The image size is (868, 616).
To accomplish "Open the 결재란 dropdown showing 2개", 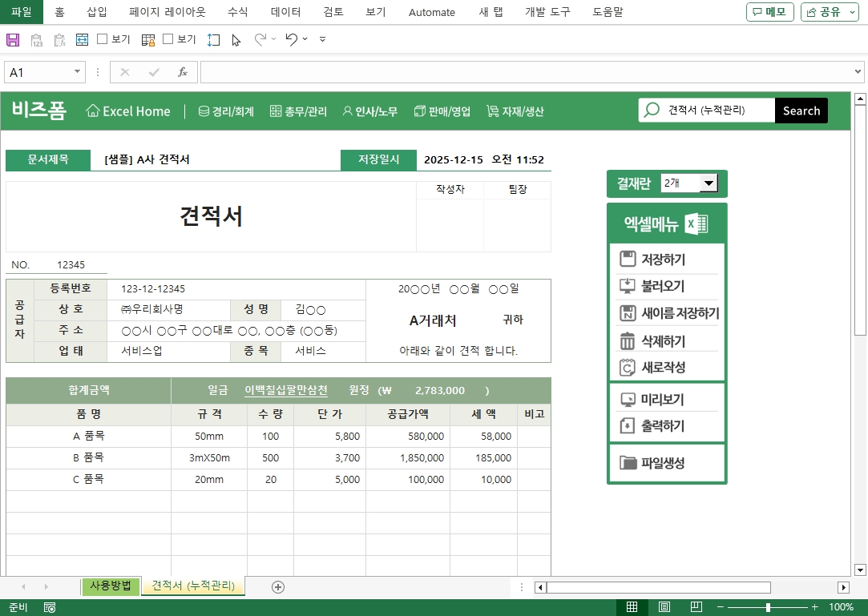I will 709,183.
